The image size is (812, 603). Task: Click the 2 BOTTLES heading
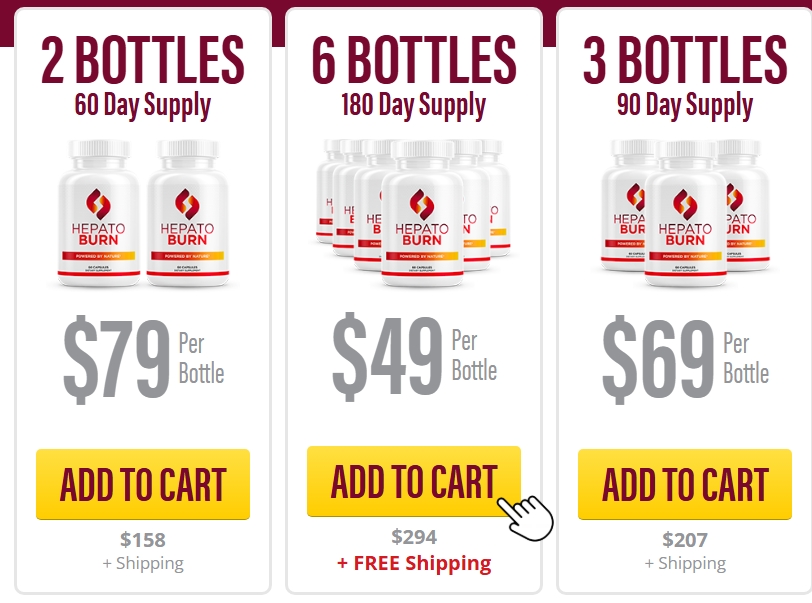click(x=142, y=60)
